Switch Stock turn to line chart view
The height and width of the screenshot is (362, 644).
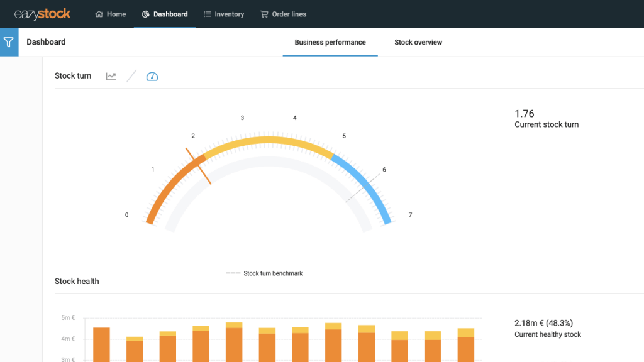(x=111, y=75)
